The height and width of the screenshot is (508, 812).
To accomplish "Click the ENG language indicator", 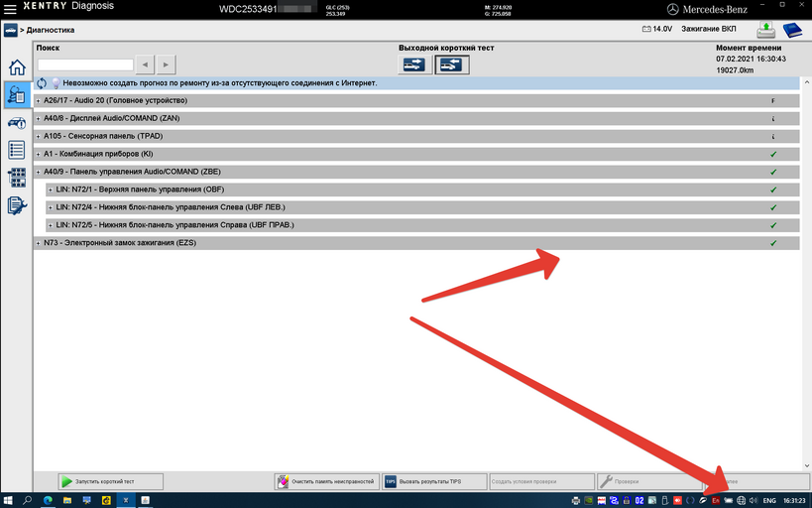I will click(x=769, y=501).
